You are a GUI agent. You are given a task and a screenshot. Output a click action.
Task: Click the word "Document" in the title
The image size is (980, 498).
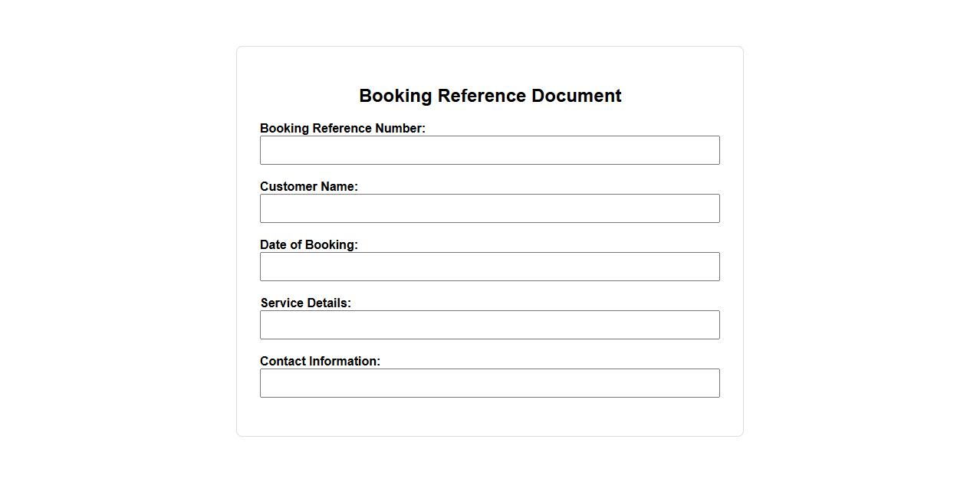576,96
